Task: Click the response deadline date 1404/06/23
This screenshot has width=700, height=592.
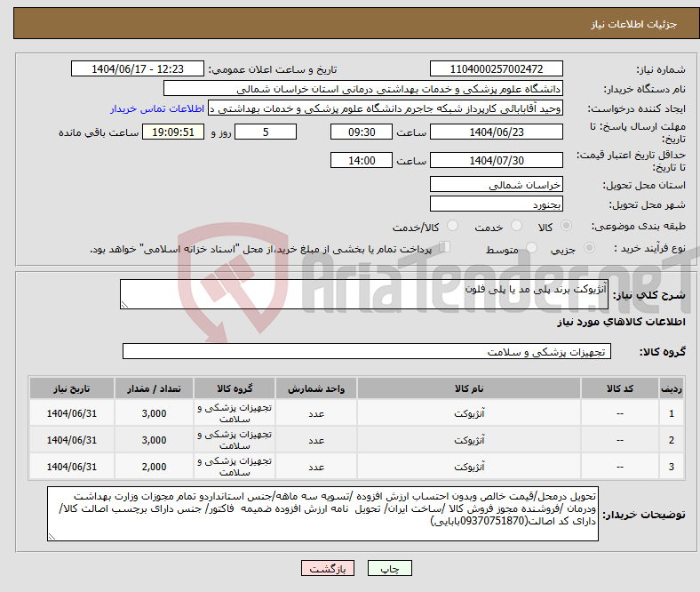Action: click(496, 132)
